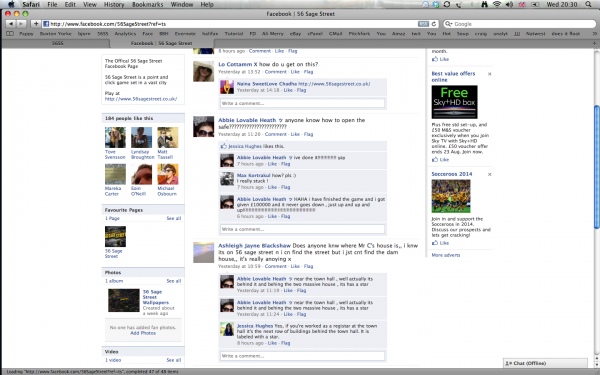This screenshot has width=600, height=375.
Task: Open Chat (Offline) bar
Action: [545, 363]
